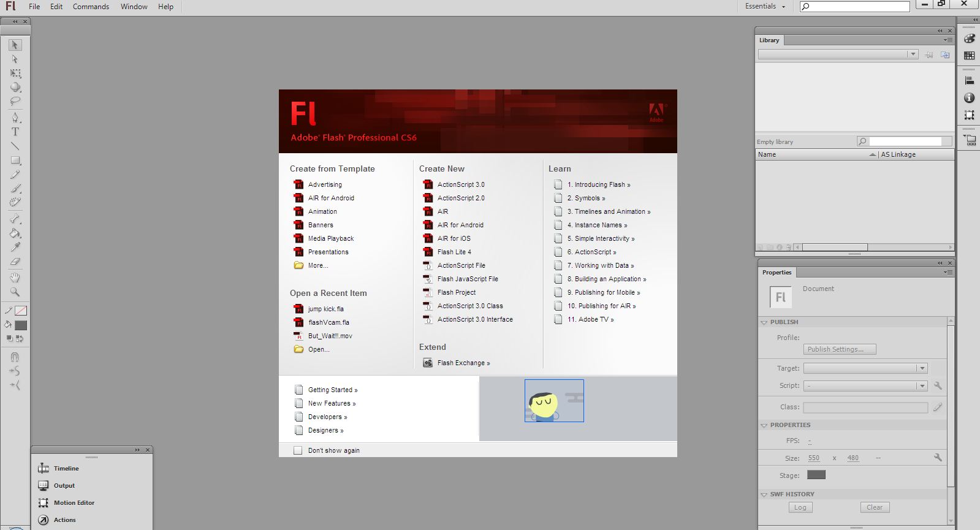The image size is (980, 530).
Task: Select the Line tool
Action: (x=15, y=146)
